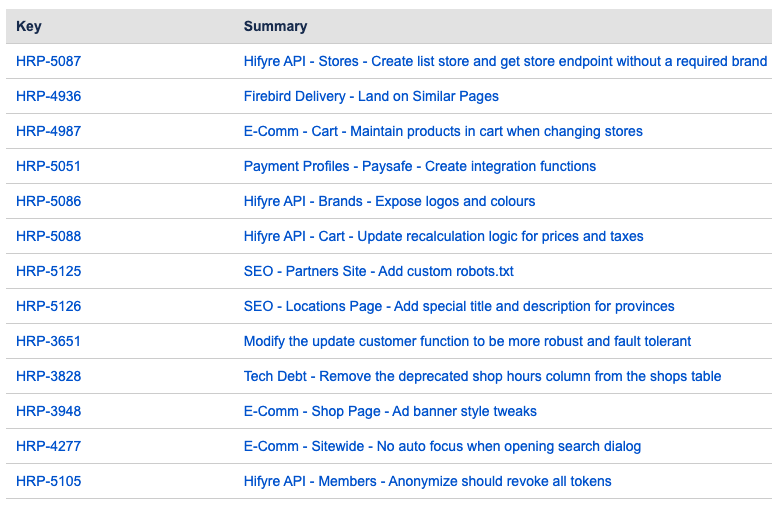Image resolution: width=772 pixels, height=515 pixels.
Task: Click Locations Page special title summary
Action: pos(459,306)
